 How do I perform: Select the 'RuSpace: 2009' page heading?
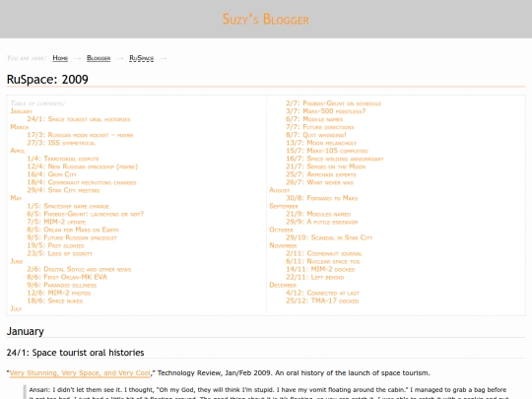tap(47, 80)
